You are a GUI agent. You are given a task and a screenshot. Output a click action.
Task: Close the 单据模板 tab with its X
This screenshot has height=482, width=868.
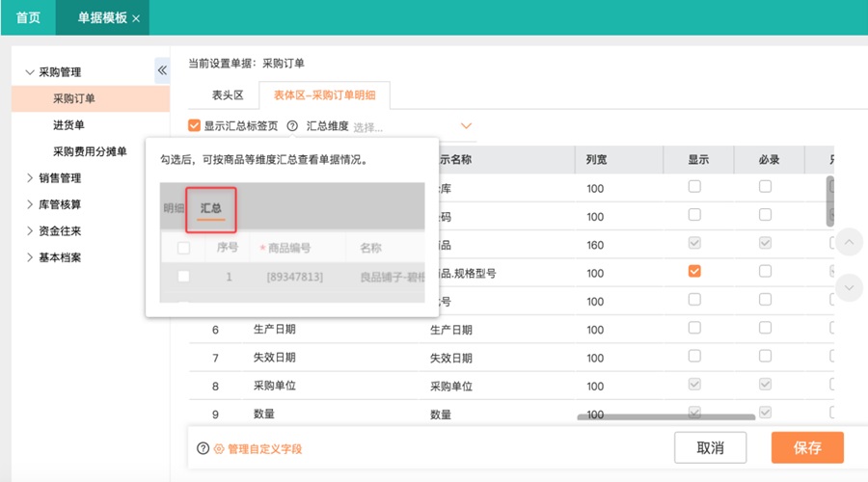[136, 18]
